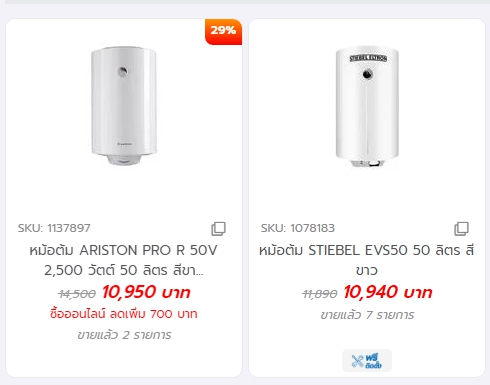Select the SKU: 1078183 text
490x385 pixels.
tap(297, 228)
